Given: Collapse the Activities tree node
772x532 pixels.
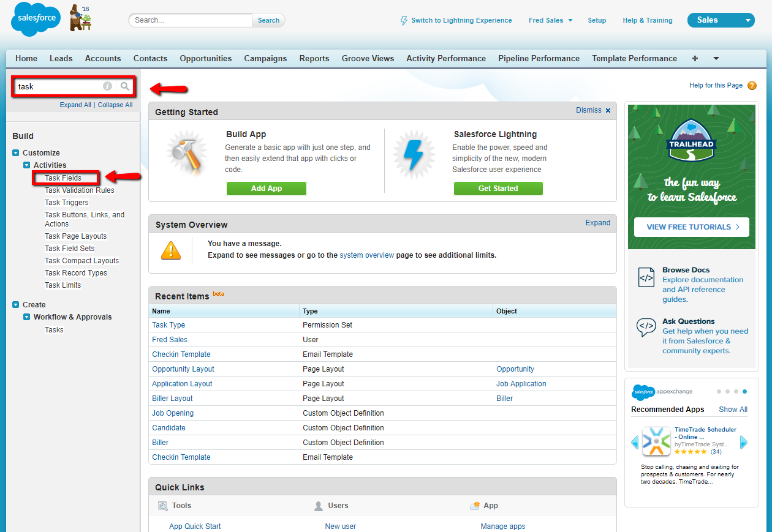Looking at the screenshot, I should [x=27, y=165].
